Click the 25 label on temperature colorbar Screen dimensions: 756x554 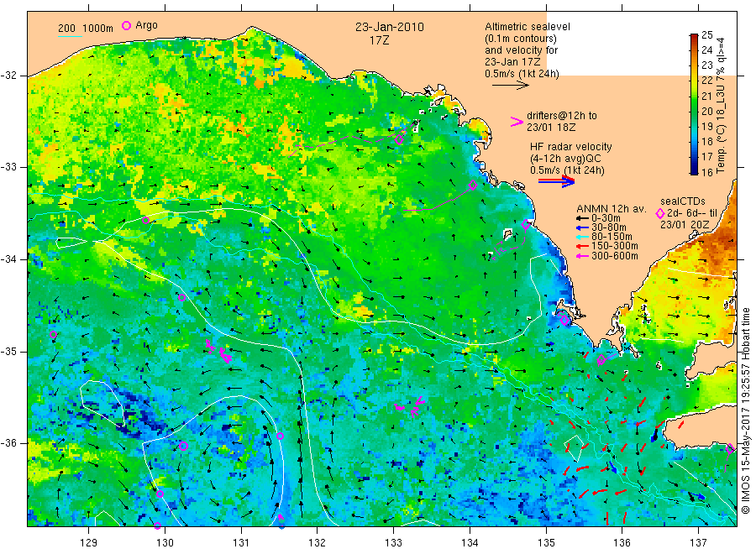coord(706,34)
